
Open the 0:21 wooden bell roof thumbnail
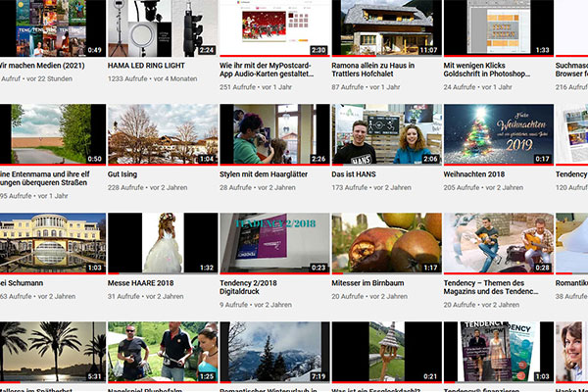[387, 352]
